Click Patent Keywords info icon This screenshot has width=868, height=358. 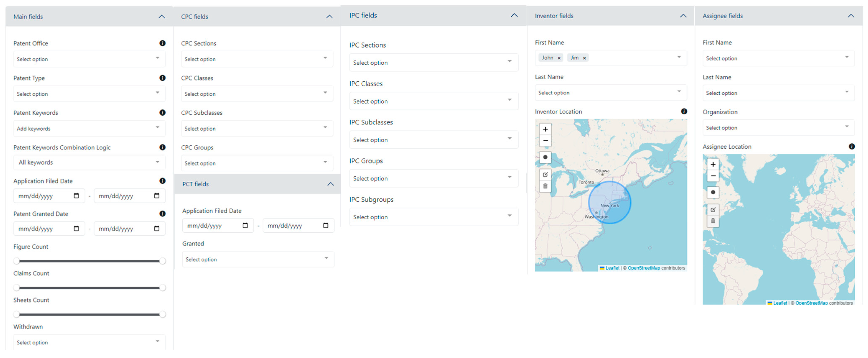pos(162,113)
